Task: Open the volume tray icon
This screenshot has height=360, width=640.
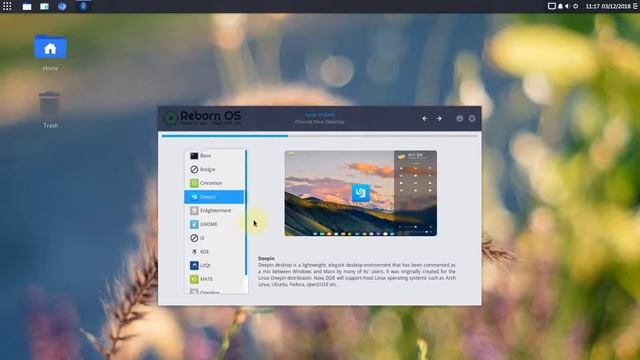Action: point(567,6)
